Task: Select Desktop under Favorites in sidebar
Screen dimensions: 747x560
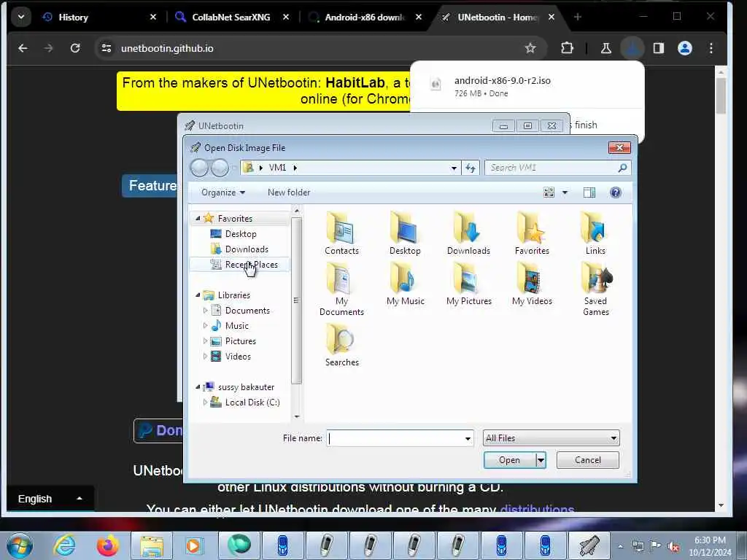Action: 241,234
